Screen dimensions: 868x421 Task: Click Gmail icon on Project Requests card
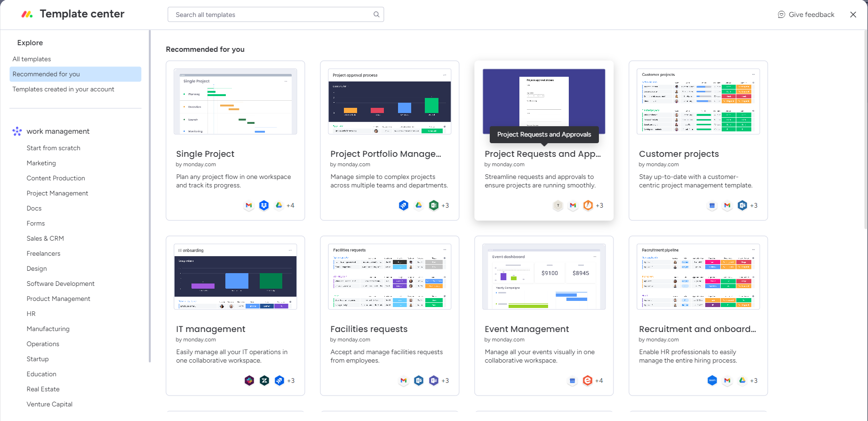coord(573,205)
